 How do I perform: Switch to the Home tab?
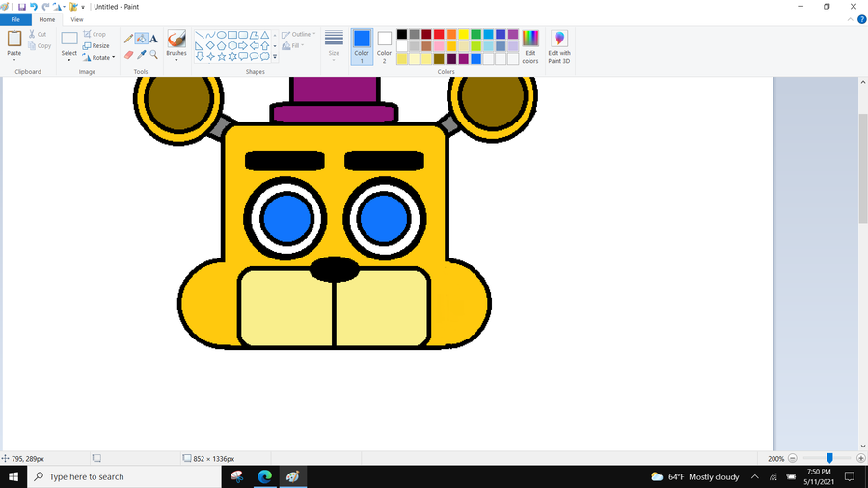pyautogui.click(x=47, y=19)
